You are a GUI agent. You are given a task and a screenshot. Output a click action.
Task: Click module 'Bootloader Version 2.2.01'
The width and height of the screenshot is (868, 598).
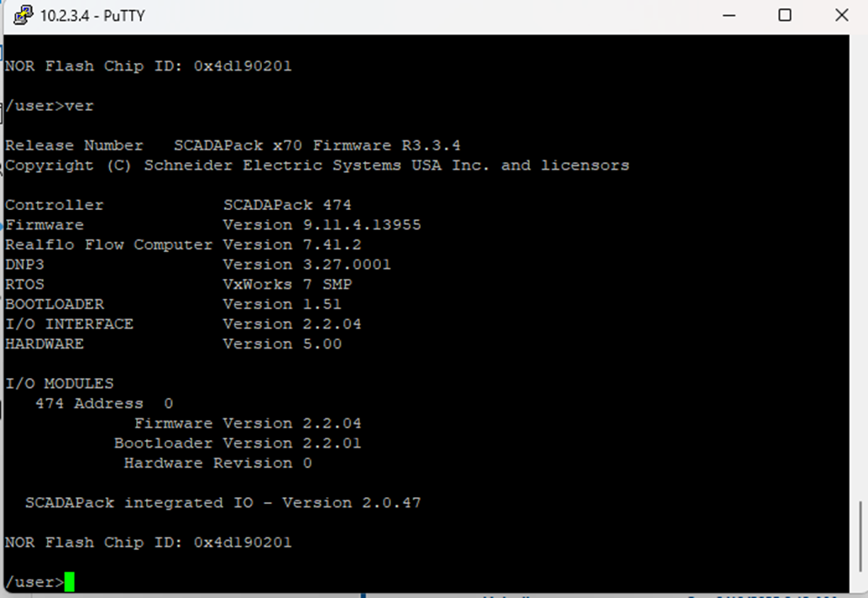(238, 443)
